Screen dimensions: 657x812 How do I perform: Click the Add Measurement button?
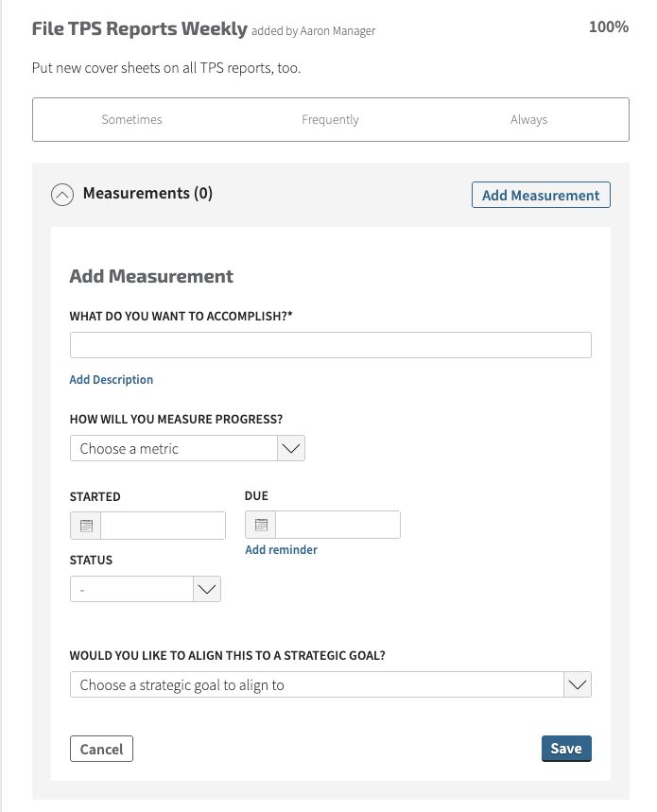click(541, 195)
